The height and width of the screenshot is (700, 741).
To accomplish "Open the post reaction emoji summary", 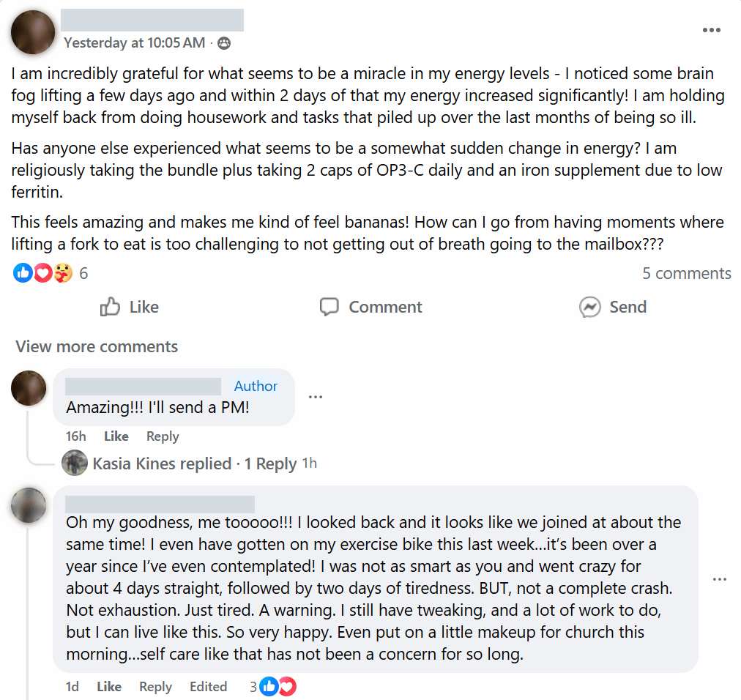I will pos(44,273).
